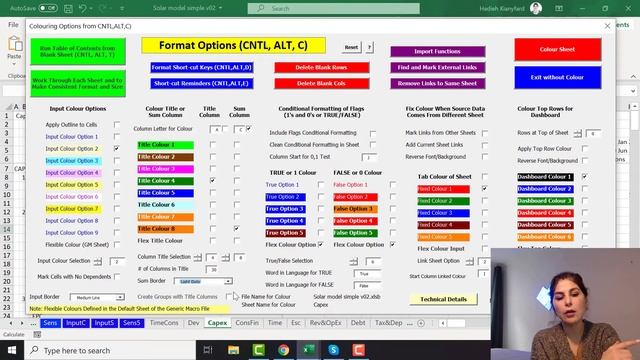Open the Sum Border dropdown
Screen dimensions: 640x360
pyautogui.click(x=228, y=281)
